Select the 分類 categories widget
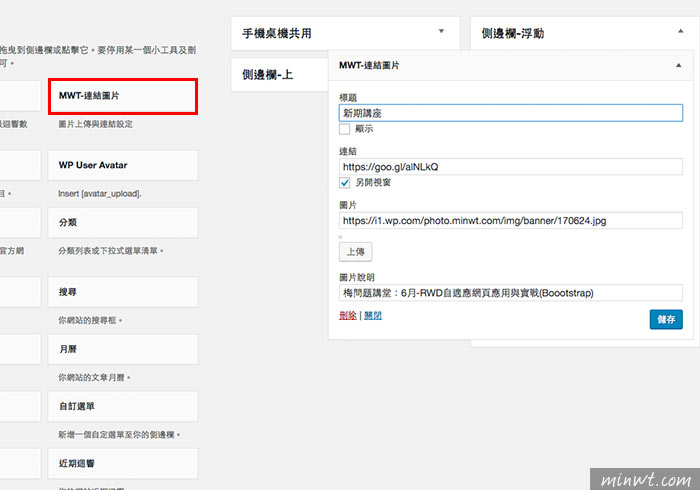The width and height of the screenshot is (700, 490). (x=123, y=222)
